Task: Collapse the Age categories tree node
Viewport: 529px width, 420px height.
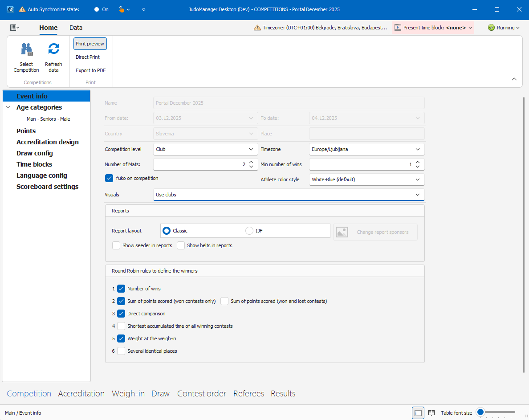Action: pos(8,107)
